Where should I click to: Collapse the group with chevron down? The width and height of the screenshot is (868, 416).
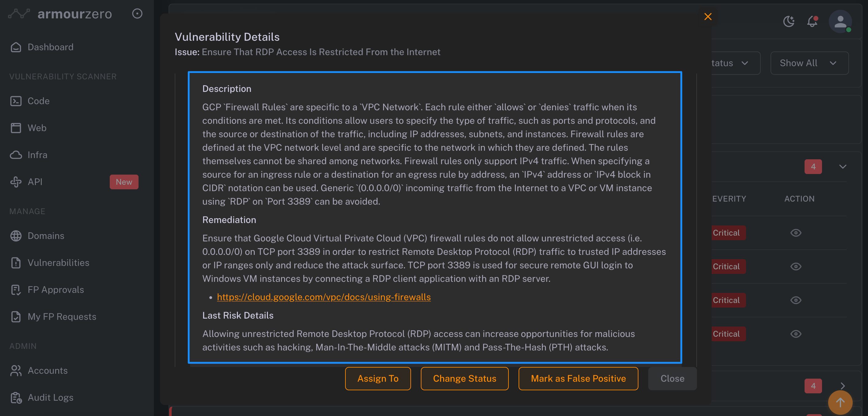[842, 167]
